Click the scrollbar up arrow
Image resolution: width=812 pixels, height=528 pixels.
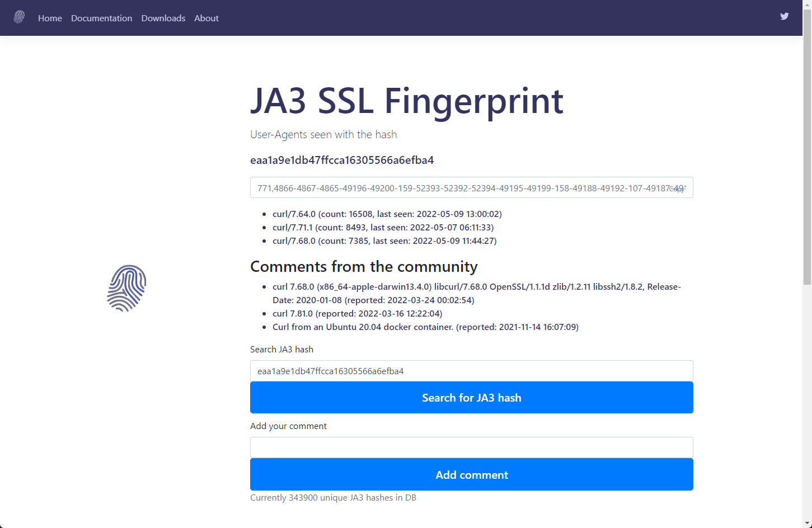click(x=807, y=4)
